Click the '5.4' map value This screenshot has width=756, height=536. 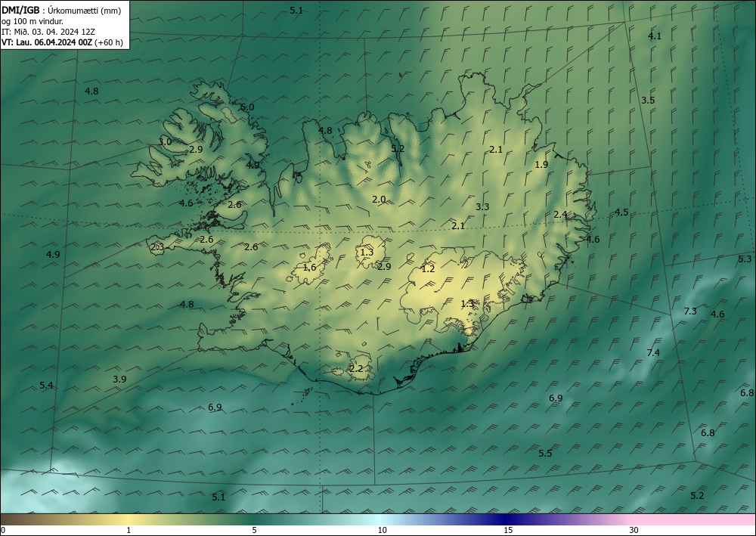tap(46, 385)
